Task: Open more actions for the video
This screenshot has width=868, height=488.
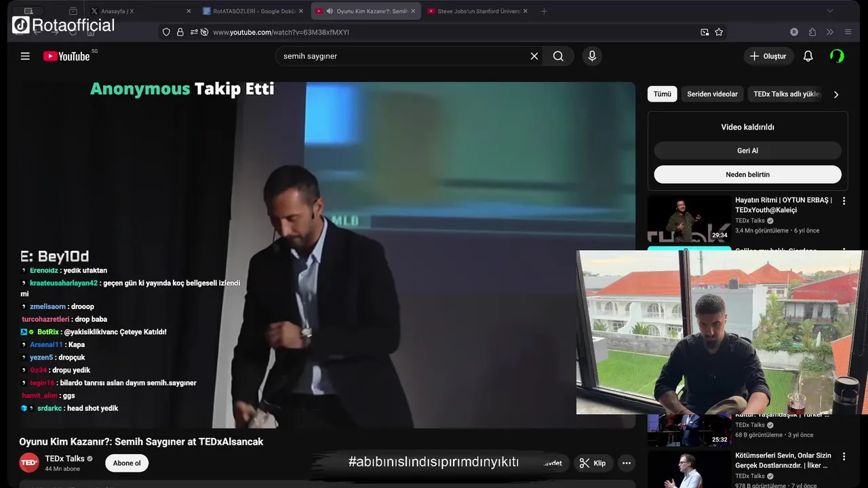Action: pos(627,463)
